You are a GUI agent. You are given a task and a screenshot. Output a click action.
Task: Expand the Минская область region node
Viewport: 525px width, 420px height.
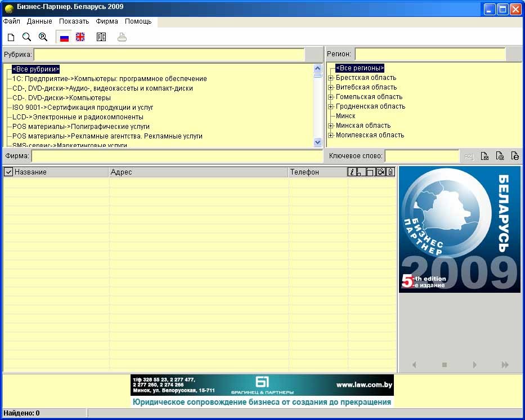(x=331, y=126)
